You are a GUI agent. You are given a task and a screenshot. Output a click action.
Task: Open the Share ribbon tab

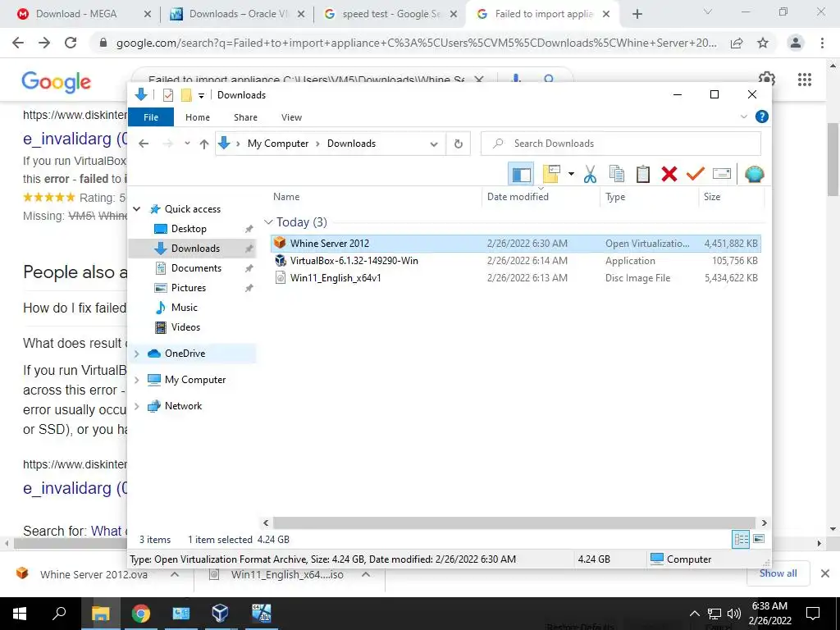coord(245,117)
